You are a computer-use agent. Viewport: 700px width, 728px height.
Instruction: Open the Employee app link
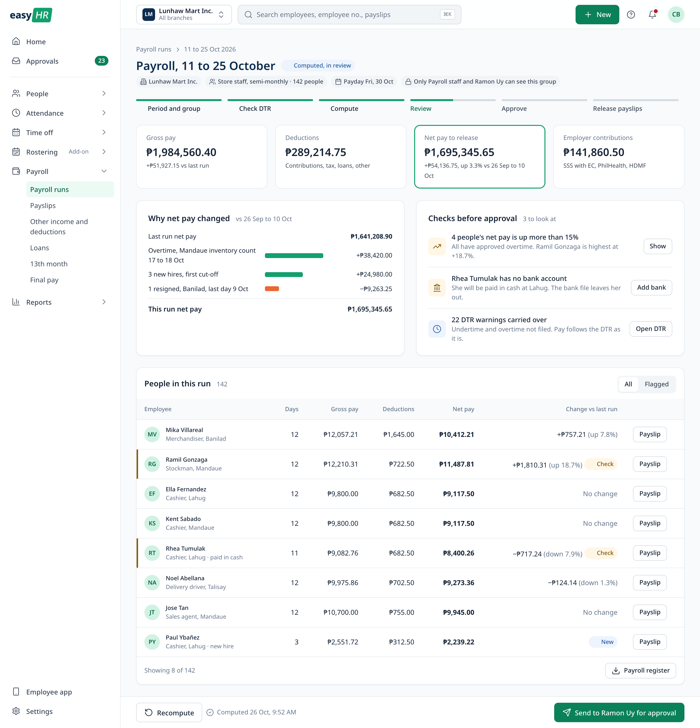(x=60, y=692)
